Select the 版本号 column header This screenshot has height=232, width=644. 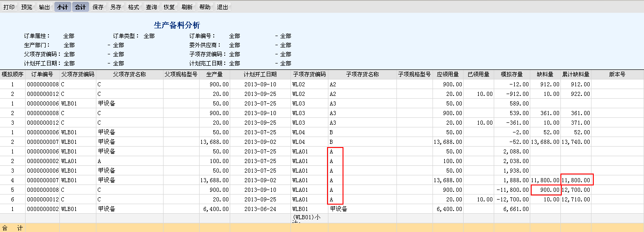tap(617, 74)
